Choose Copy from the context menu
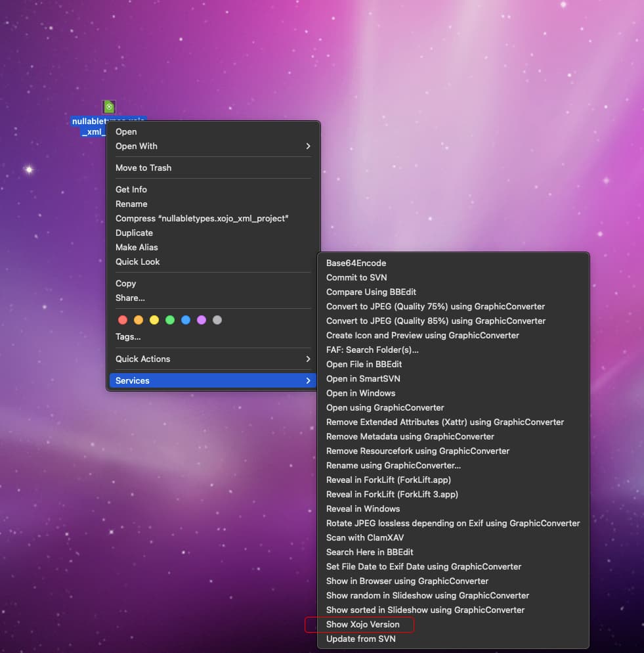The height and width of the screenshot is (653, 644). tap(213, 284)
